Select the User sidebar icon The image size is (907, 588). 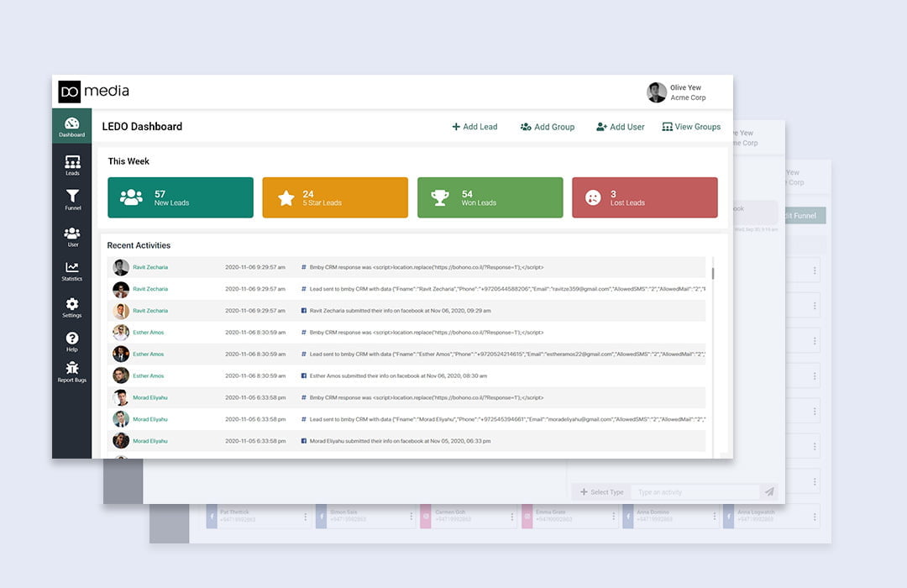tap(72, 237)
